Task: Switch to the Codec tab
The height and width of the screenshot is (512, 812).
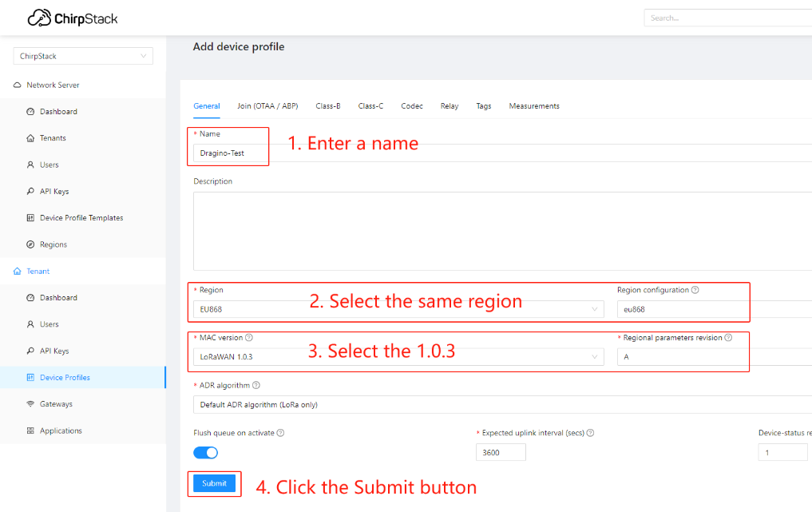Action: click(x=412, y=105)
